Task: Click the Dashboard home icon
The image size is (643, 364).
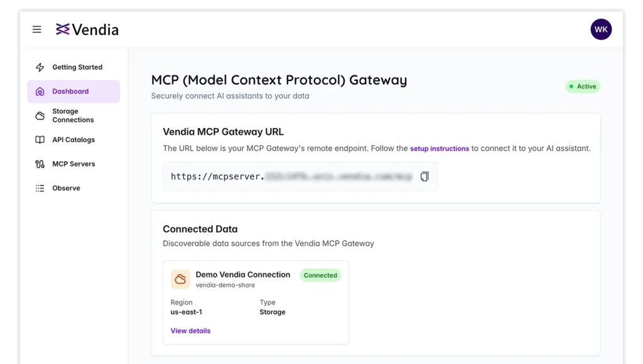Action: pyautogui.click(x=40, y=92)
